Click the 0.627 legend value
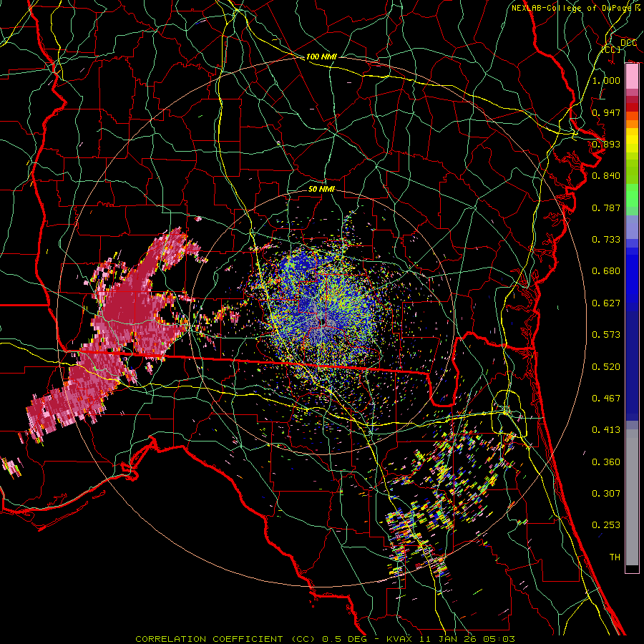This screenshot has width=644, height=644. pyautogui.click(x=606, y=303)
